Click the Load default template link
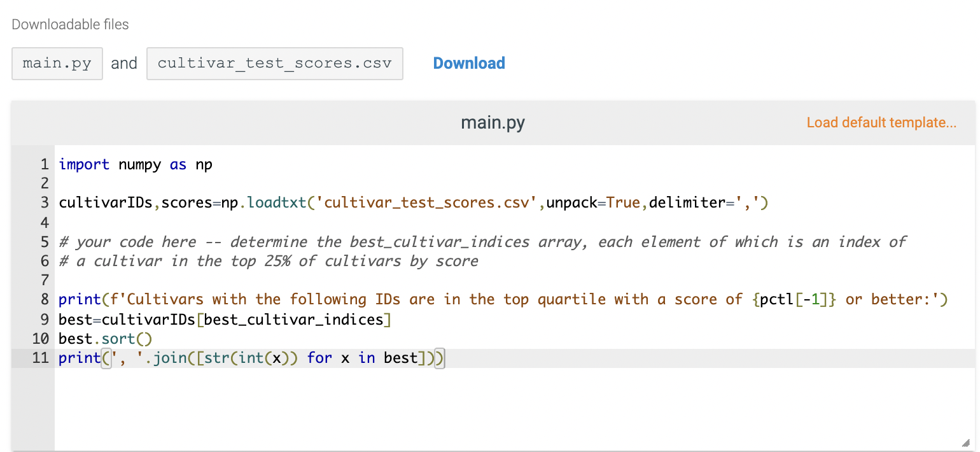 click(x=881, y=122)
